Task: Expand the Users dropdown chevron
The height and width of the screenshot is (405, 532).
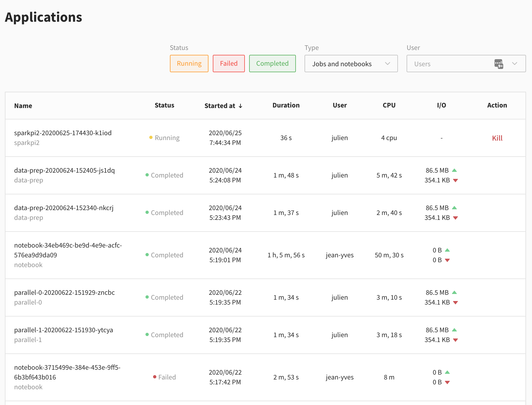Action: [x=515, y=64]
